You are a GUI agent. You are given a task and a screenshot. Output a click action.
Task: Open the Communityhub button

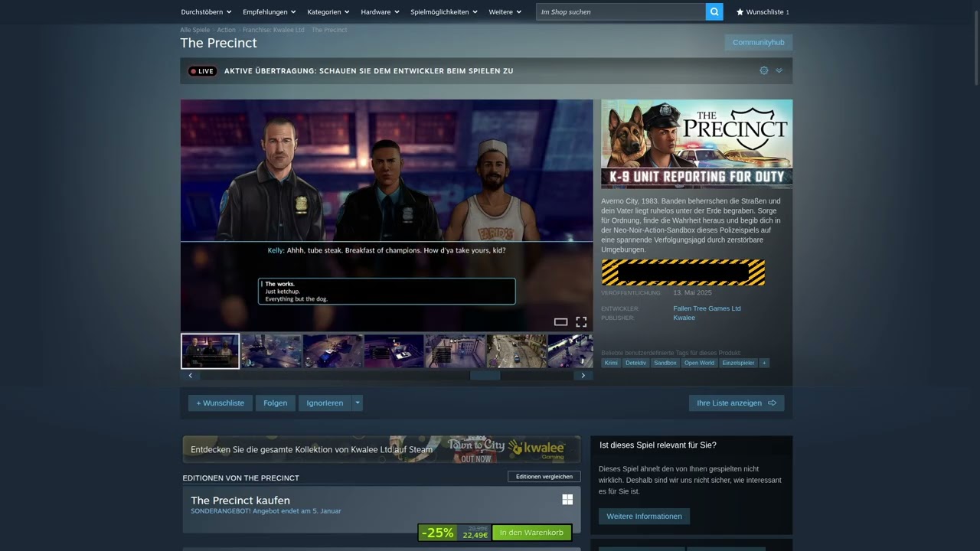coord(759,42)
